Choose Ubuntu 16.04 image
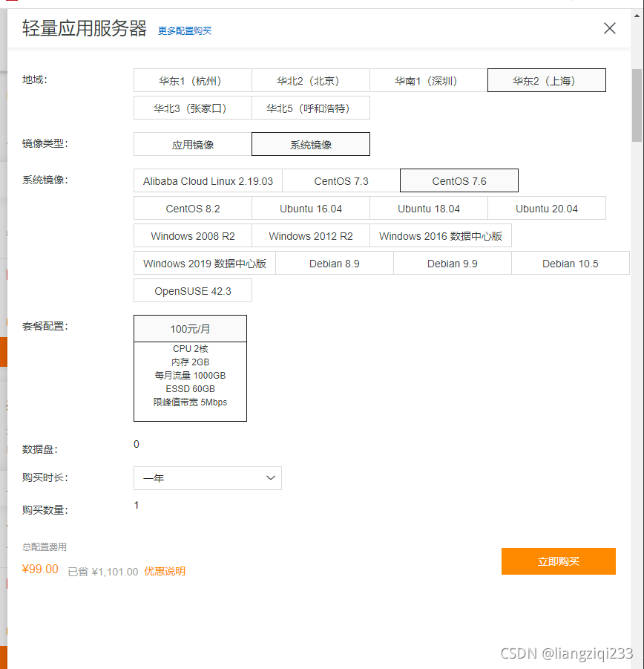Image resolution: width=644 pixels, height=669 pixels. [311, 208]
